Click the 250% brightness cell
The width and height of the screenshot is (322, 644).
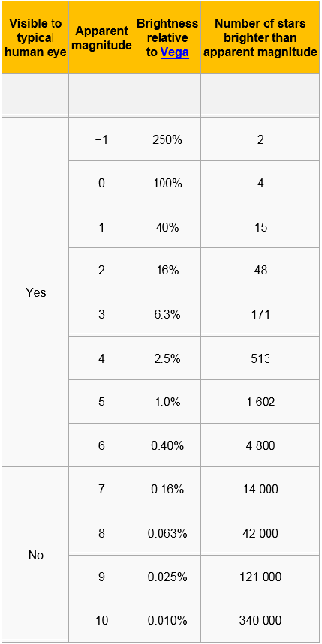click(167, 139)
